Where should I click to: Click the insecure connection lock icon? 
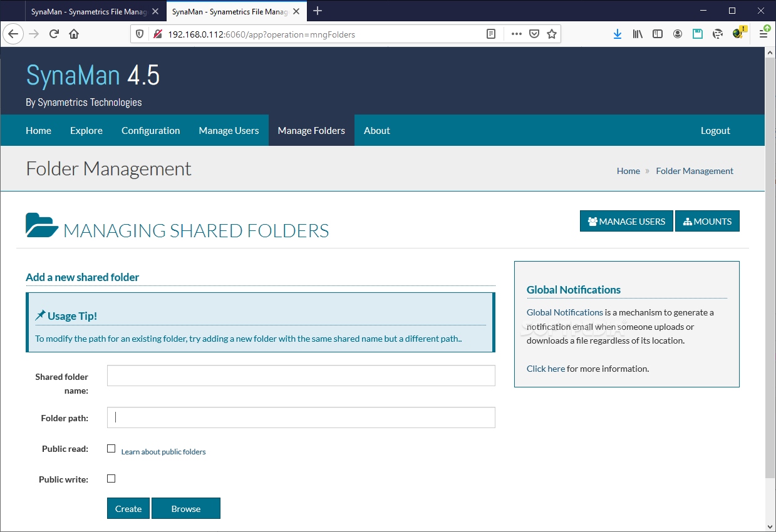158,34
